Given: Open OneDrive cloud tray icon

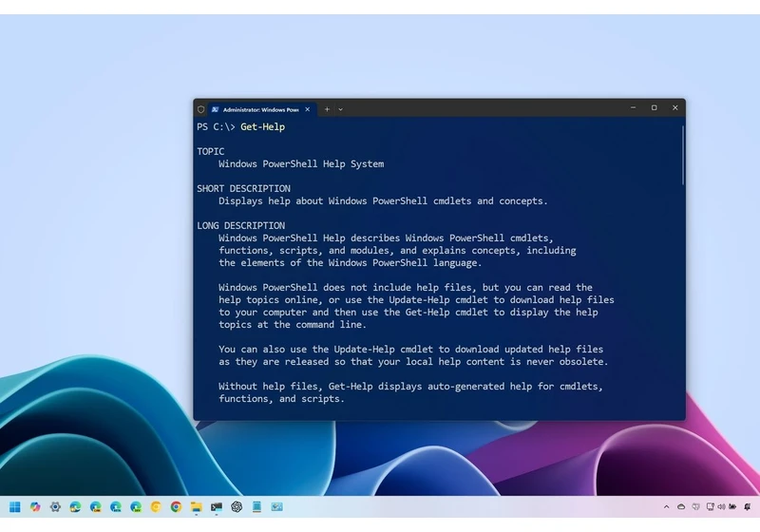Looking at the screenshot, I should click(x=681, y=506).
